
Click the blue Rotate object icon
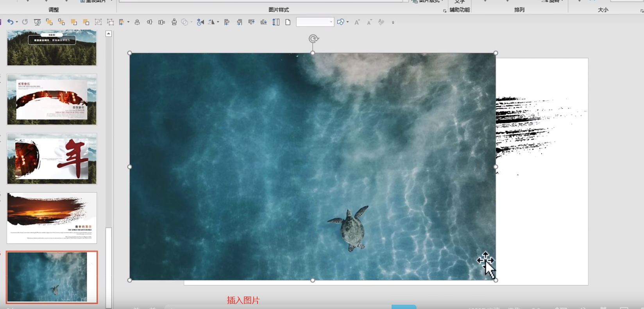click(x=200, y=22)
